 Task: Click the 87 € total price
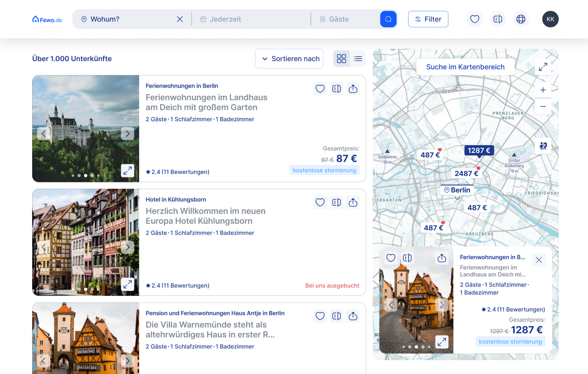(347, 158)
